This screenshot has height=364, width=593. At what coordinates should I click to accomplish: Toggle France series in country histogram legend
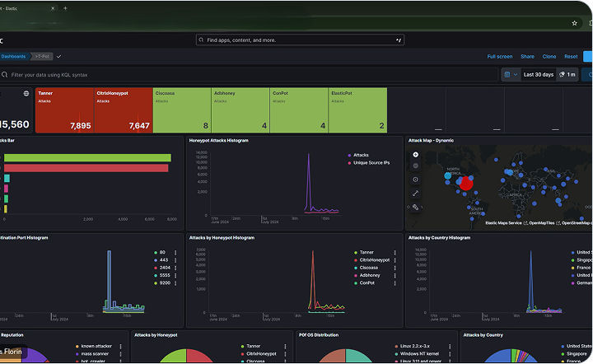pyautogui.click(x=581, y=268)
